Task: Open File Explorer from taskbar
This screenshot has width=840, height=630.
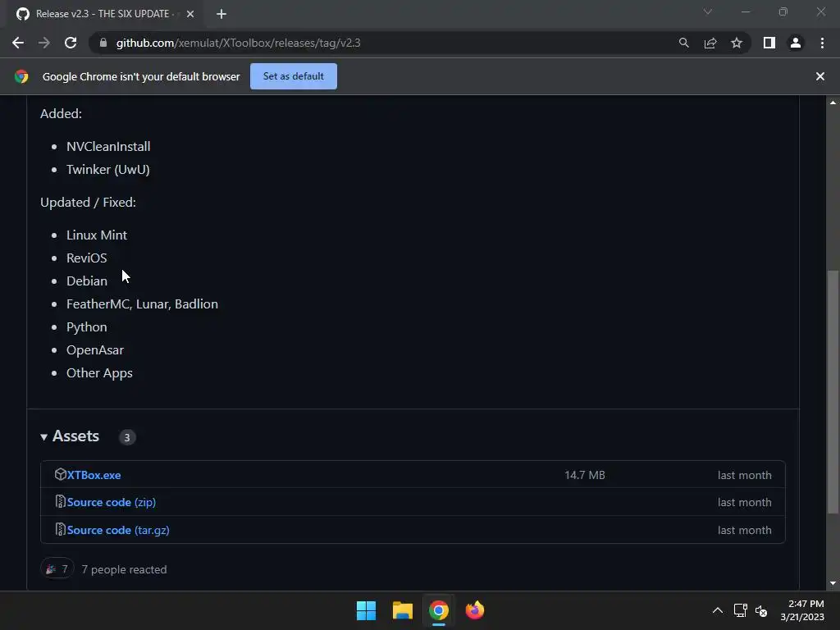Action: pyautogui.click(x=402, y=610)
